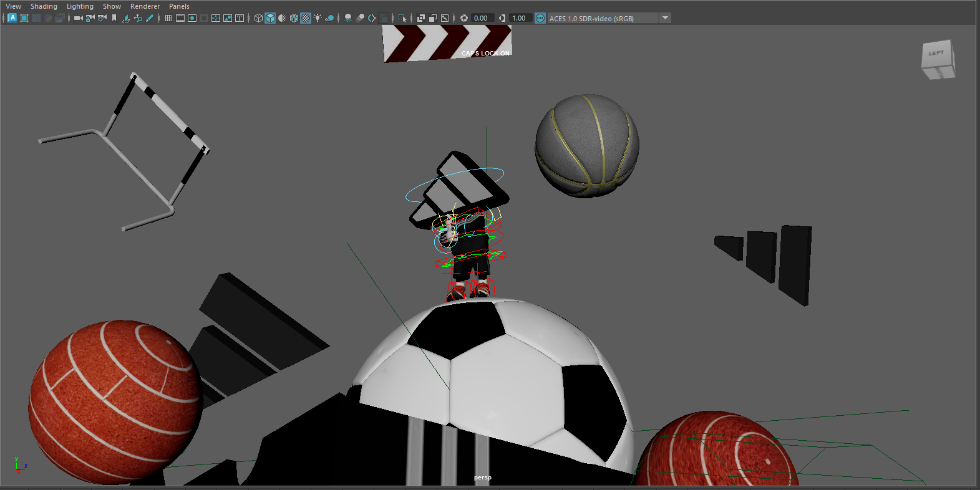Activate the Grease Pencil icon
The height and width of the screenshot is (490, 980).
pyautogui.click(x=150, y=18)
